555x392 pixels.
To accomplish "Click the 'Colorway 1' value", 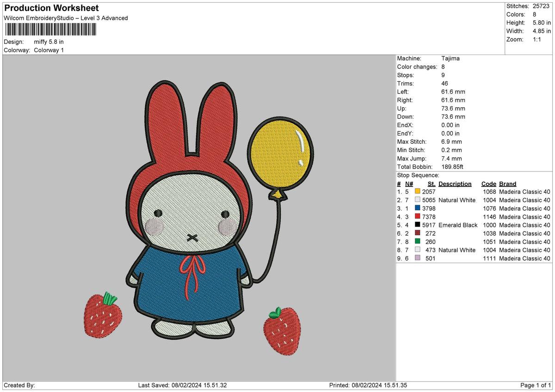I will pos(49,50).
